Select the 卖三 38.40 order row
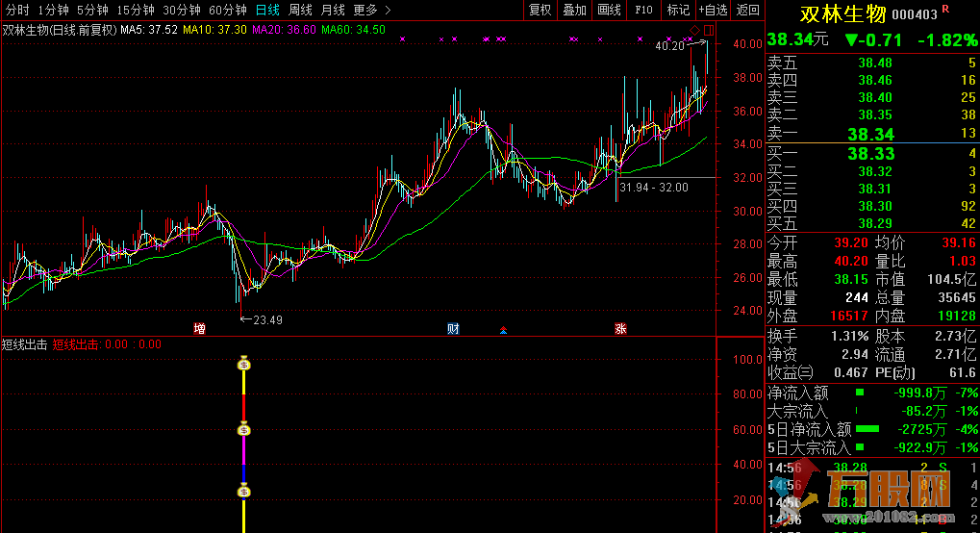The width and height of the screenshot is (980, 533). point(872,97)
